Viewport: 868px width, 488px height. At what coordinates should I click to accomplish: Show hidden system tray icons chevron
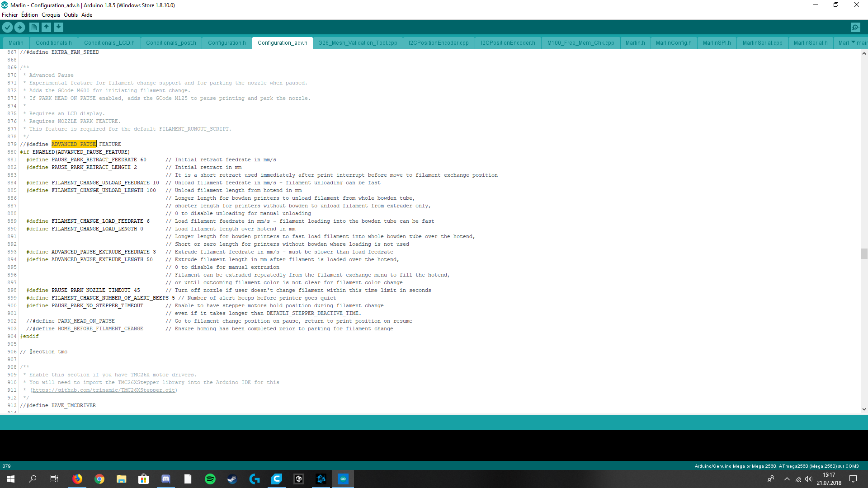pyautogui.click(x=787, y=479)
